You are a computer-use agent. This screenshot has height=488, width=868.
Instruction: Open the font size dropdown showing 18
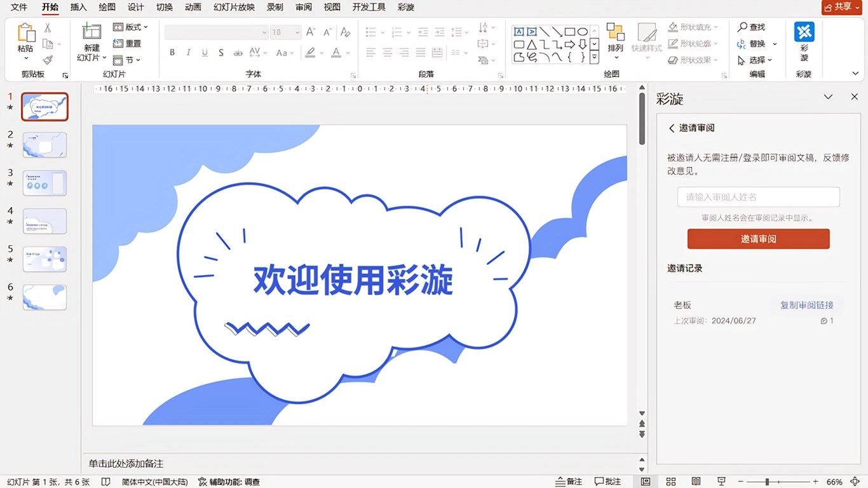click(x=285, y=32)
